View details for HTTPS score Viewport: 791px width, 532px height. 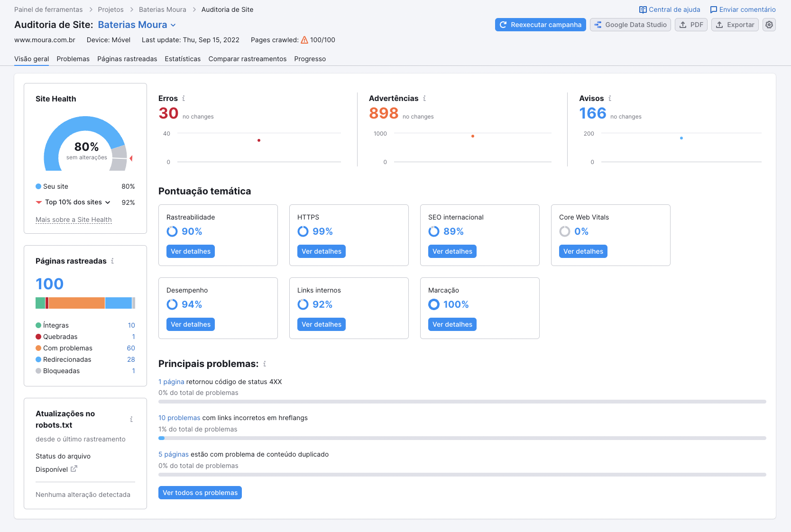[x=322, y=251]
